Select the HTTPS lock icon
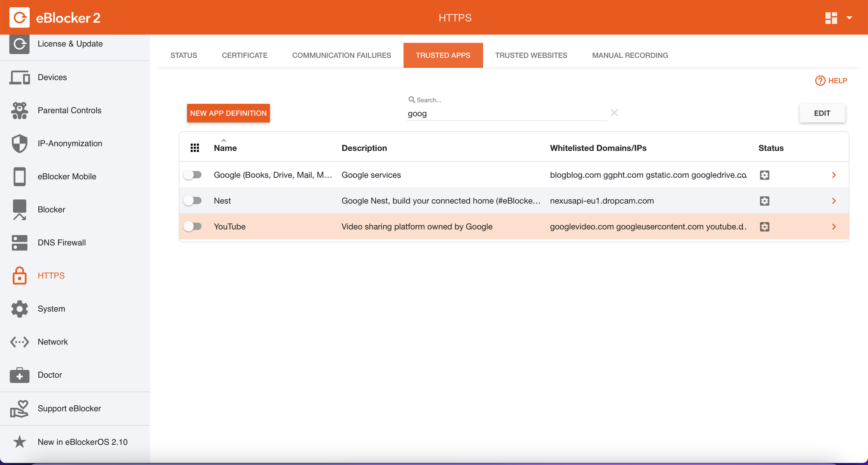Screen dimensions: 868x465 (19, 276)
